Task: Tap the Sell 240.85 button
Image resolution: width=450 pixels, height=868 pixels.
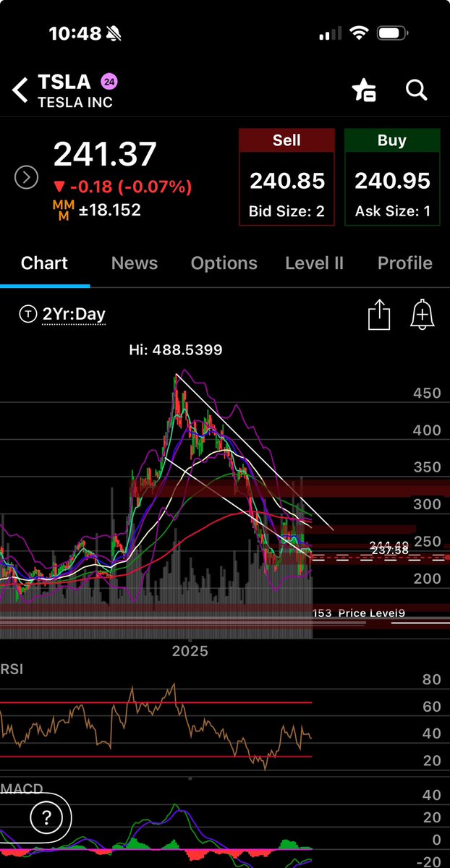Action: pos(287,177)
